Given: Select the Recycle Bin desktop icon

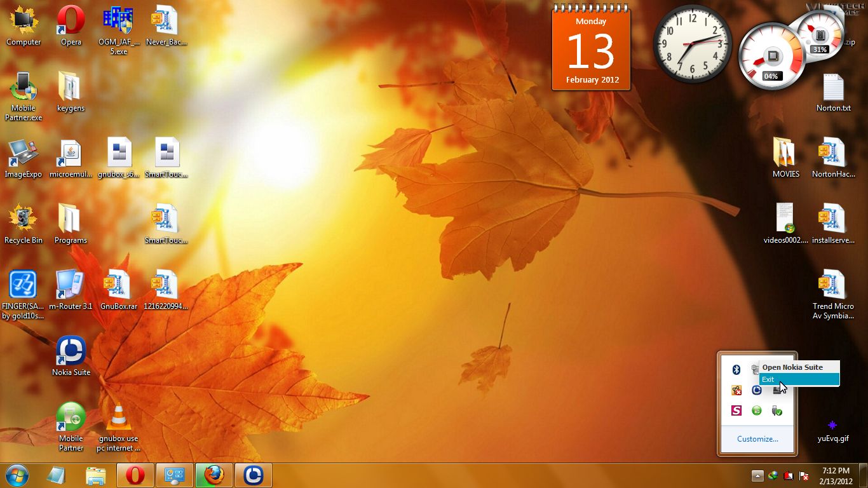Looking at the screenshot, I should 24,220.
